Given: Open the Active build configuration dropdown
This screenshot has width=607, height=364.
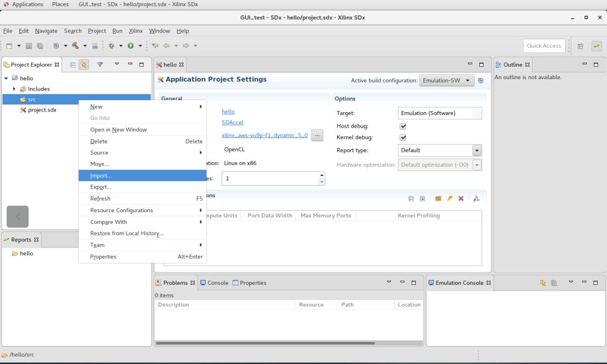Looking at the screenshot, I should (x=447, y=80).
